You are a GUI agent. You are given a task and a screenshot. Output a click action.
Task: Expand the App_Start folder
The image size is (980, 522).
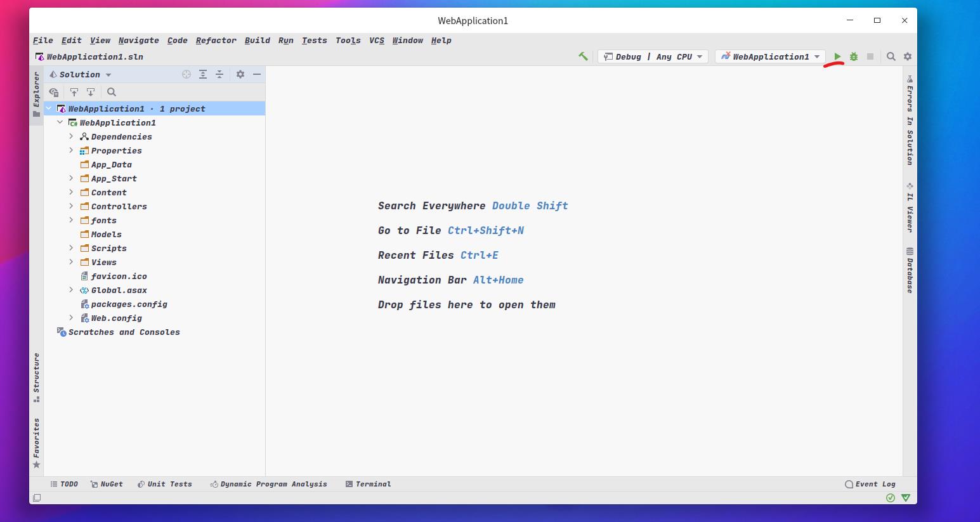click(x=72, y=178)
